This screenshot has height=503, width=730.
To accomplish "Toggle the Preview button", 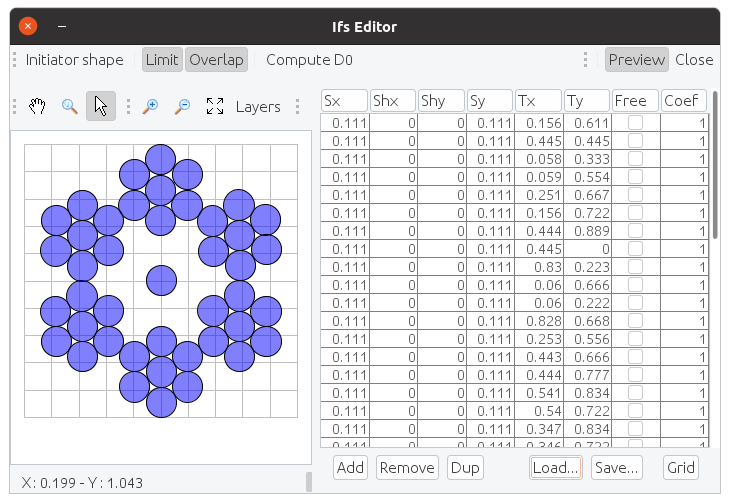I will pyautogui.click(x=636, y=60).
